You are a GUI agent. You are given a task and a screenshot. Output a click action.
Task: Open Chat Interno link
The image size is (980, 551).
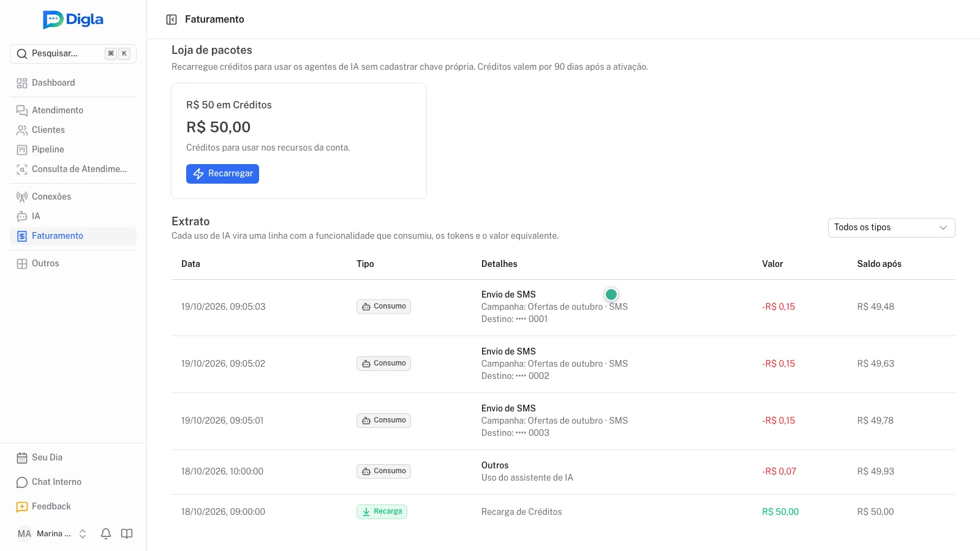click(x=73, y=482)
